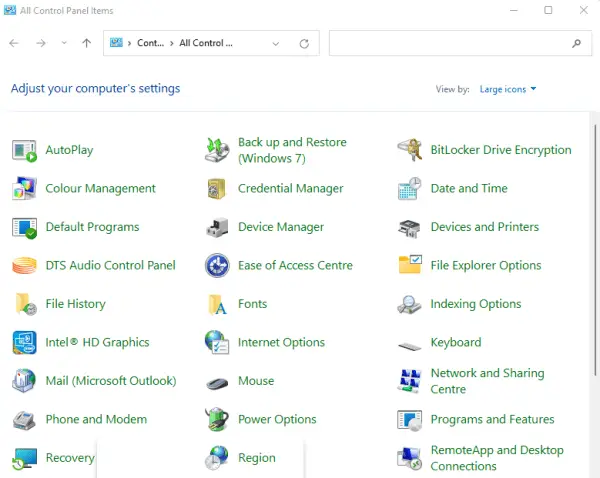Open the recent locations dropdown arrow
The width and height of the screenshot is (600, 478).
(64, 43)
